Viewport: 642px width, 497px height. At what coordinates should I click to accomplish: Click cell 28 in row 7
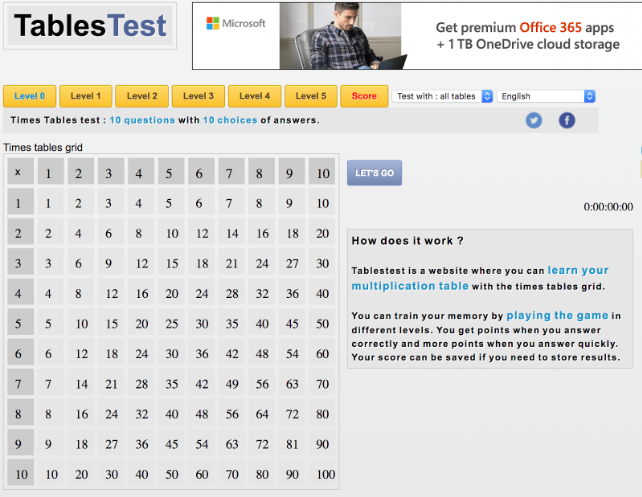point(141,382)
